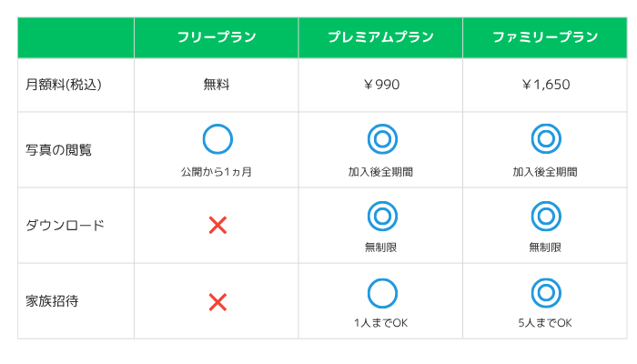Click the 家族招待 row label
Screen dimensions: 637x364
click(x=52, y=301)
